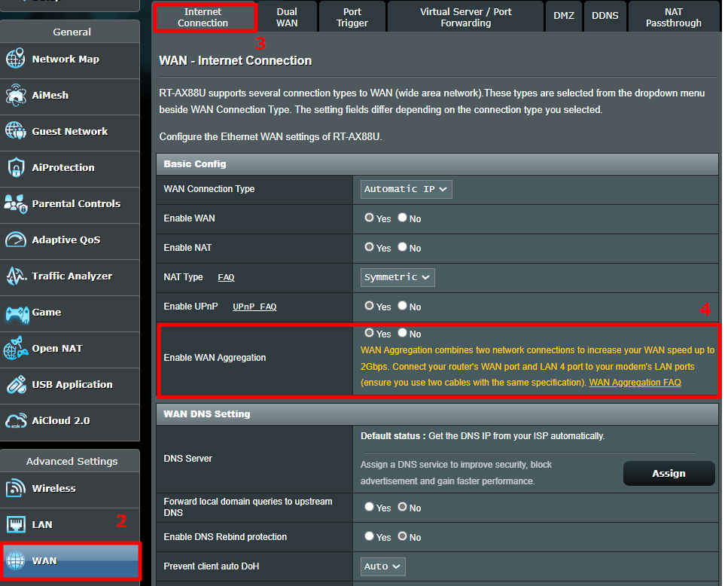Go to the DDNS tab
Viewport: 728px width, 586px height.
(x=605, y=17)
